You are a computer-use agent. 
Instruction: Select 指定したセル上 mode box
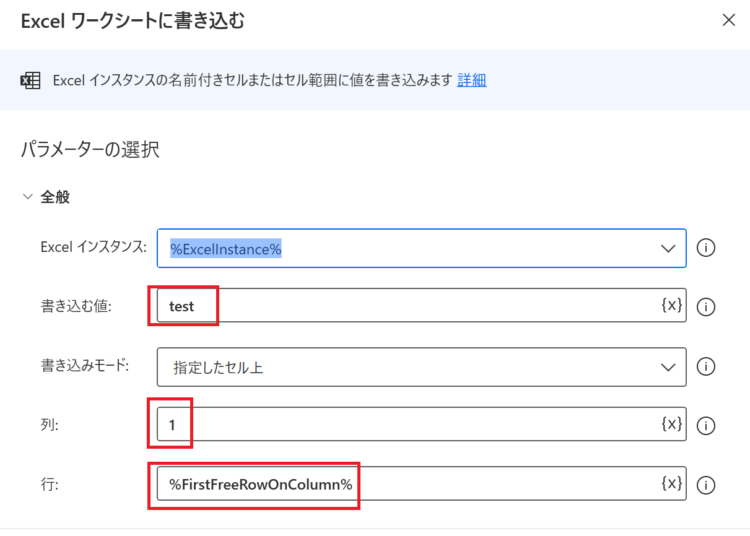click(x=421, y=367)
